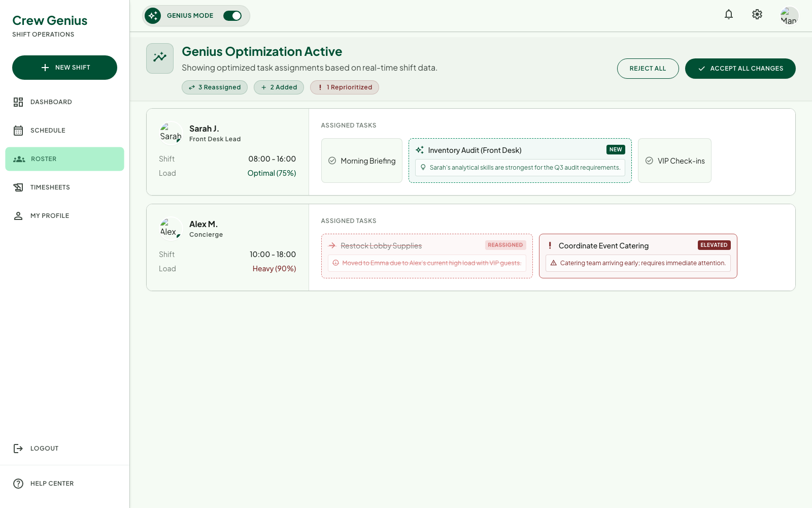Click the My Profile person icon

click(x=18, y=216)
